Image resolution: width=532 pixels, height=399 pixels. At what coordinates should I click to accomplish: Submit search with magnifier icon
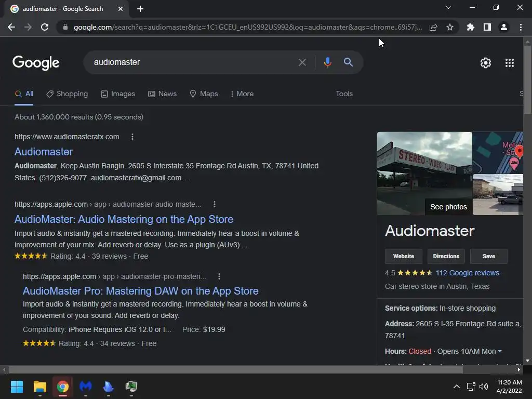(x=348, y=62)
